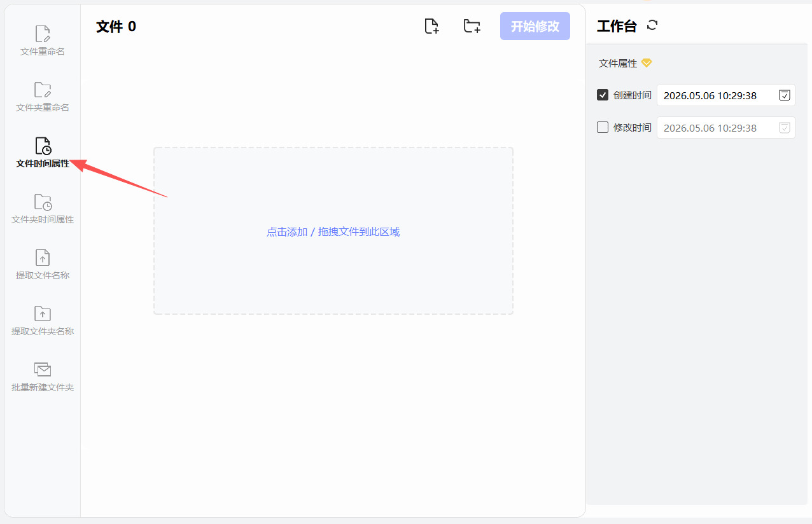The image size is (812, 524).
Task: Enable the 修改时间 checkbox
Action: coord(603,127)
